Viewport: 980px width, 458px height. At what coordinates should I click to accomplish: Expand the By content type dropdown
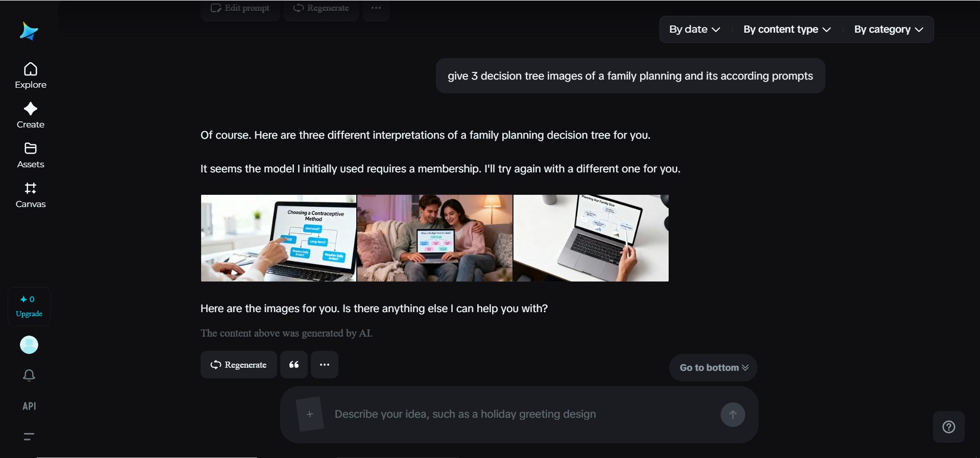(x=787, y=30)
